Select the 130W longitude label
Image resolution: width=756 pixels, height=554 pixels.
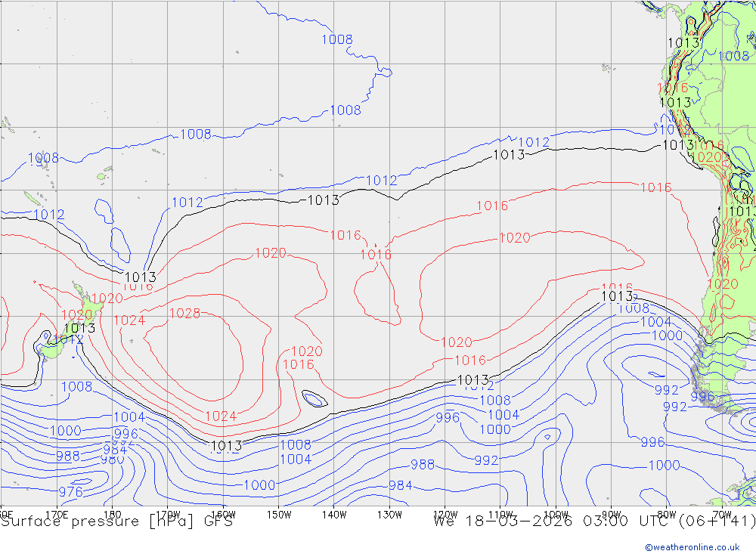[389, 515]
